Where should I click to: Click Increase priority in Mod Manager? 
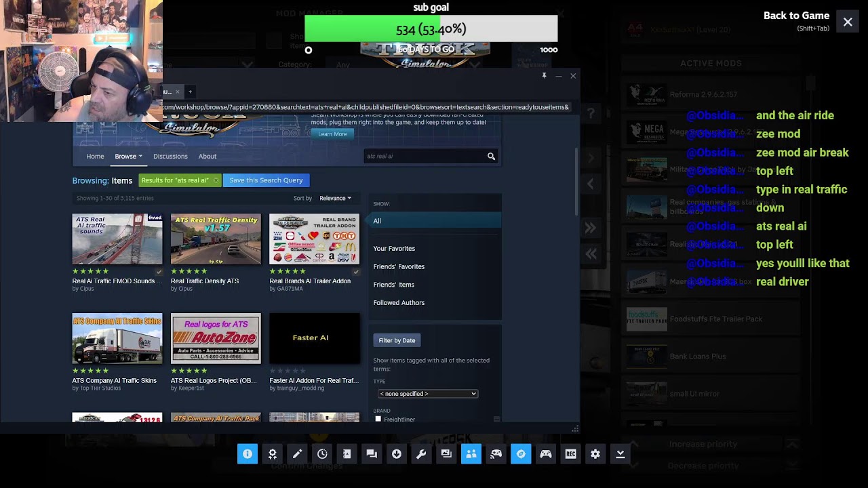pos(703,445)
